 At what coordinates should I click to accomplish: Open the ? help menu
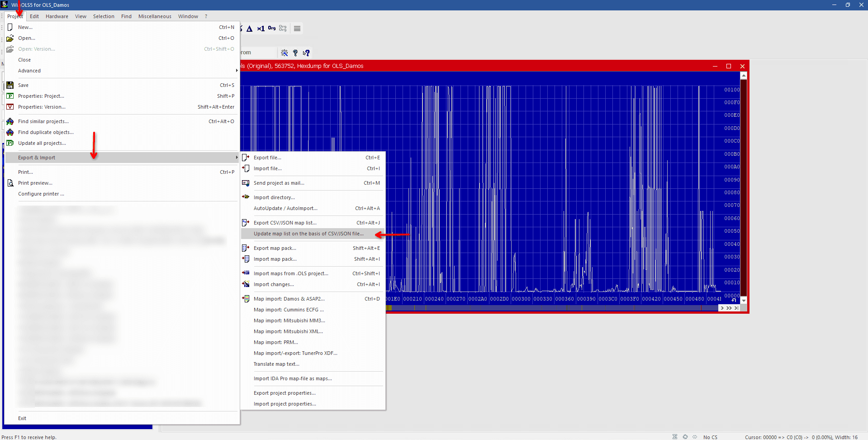[x=206, y=16]
